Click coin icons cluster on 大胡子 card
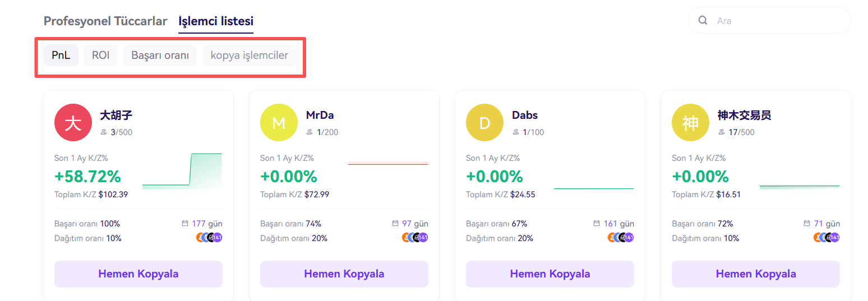 (209, 238)
